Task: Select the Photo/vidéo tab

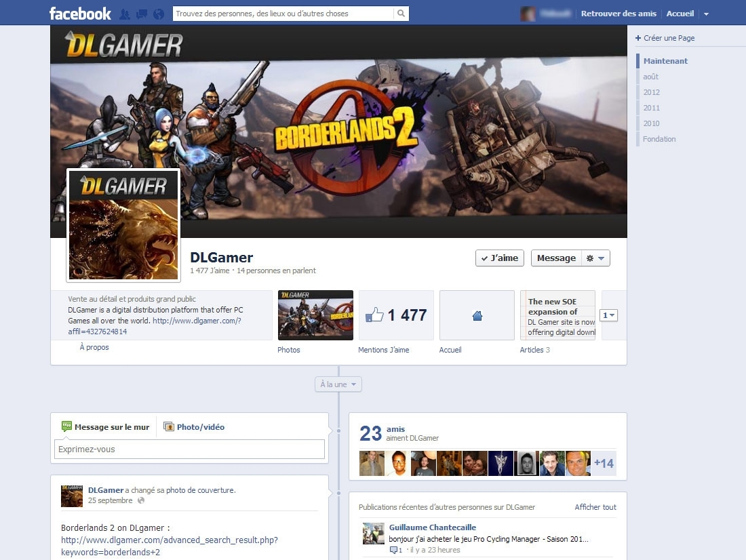Action: (194, 427)
